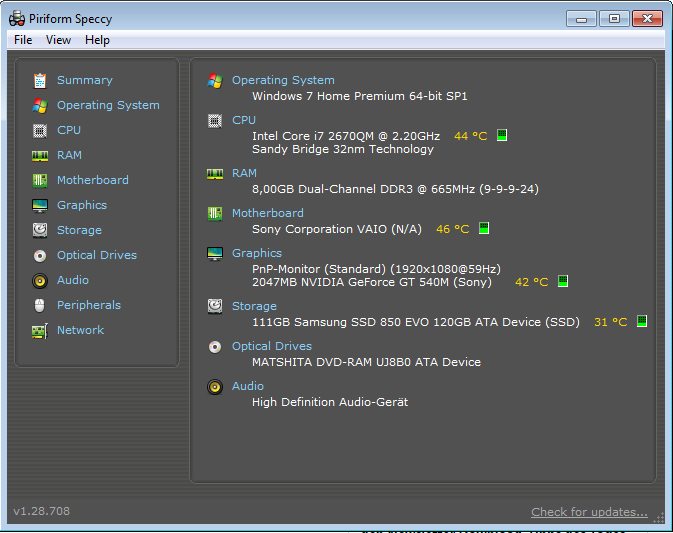Click the Check for updates link

[589, 512]
